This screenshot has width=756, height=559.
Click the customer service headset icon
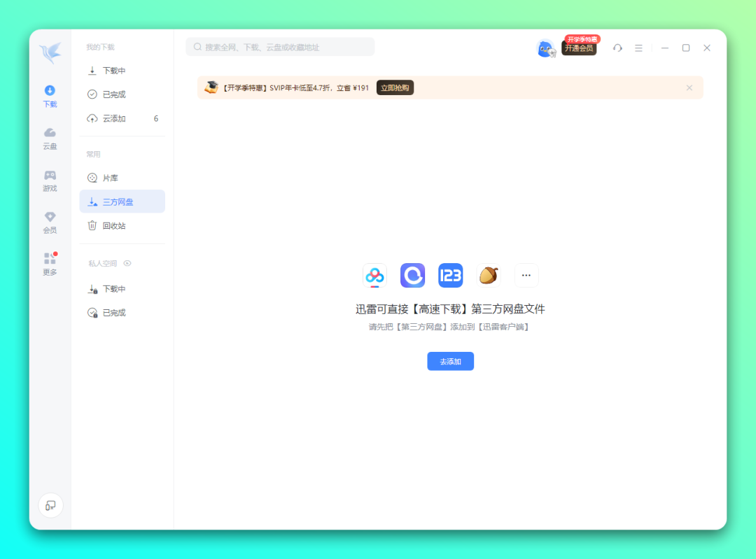pos(617,48)
